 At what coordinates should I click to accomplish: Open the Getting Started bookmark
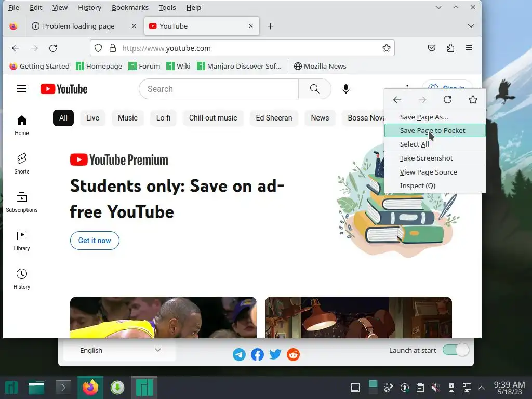[39, 66]
